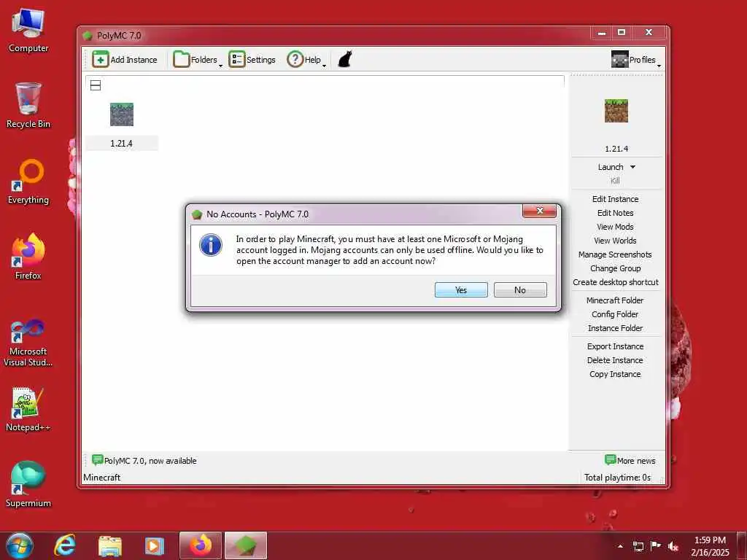Expand the Launch dropdown arrow

point(632,167)
